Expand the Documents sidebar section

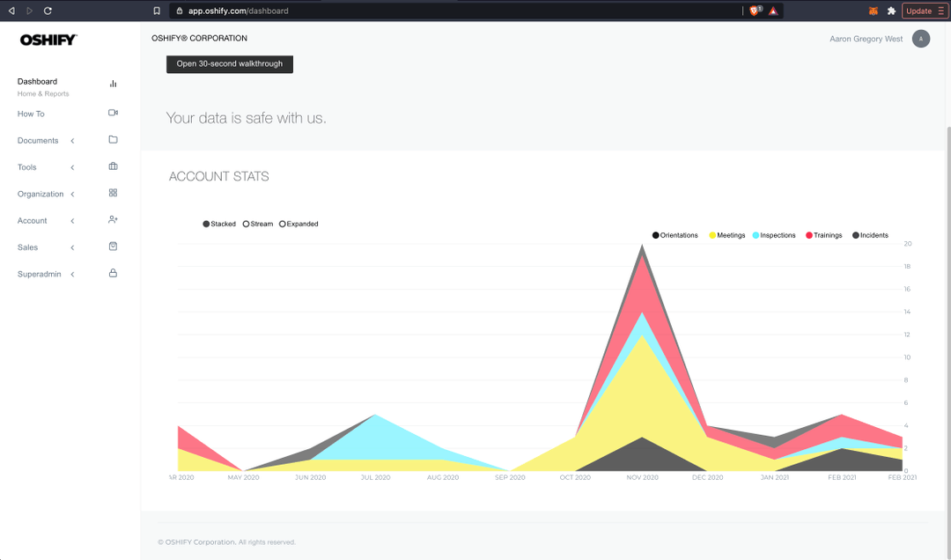(x=72, y=140)
